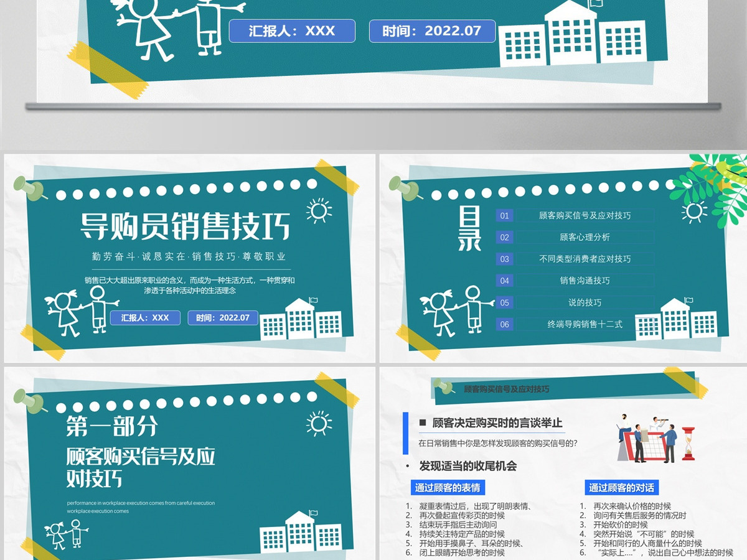Click the children doodle on the 目录 slide
This screenshot has height=560, width=747.
point(457,310)
